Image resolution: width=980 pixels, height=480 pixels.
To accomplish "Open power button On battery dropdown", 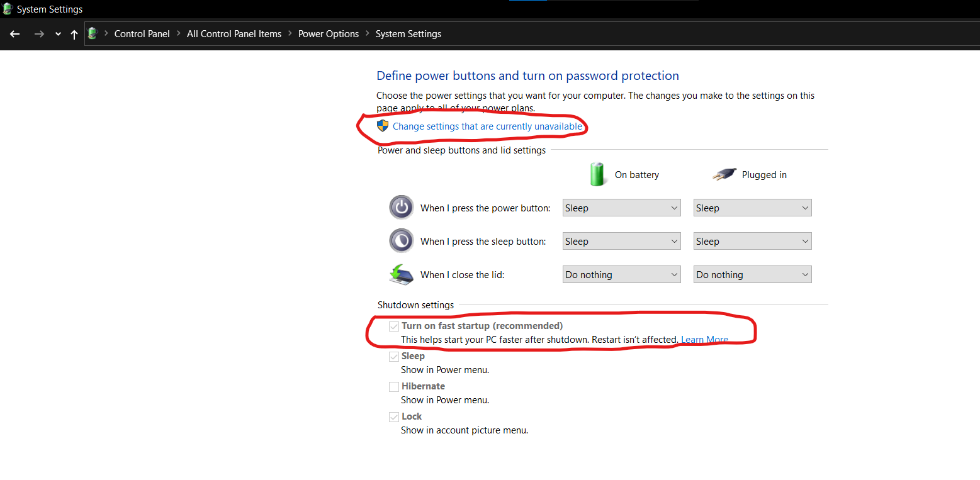I will click(621, 208).
